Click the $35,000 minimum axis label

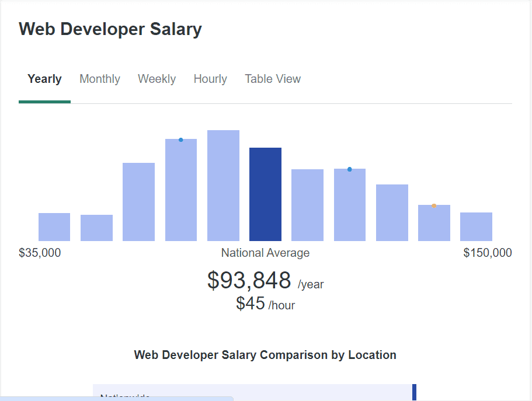(40, 253)
